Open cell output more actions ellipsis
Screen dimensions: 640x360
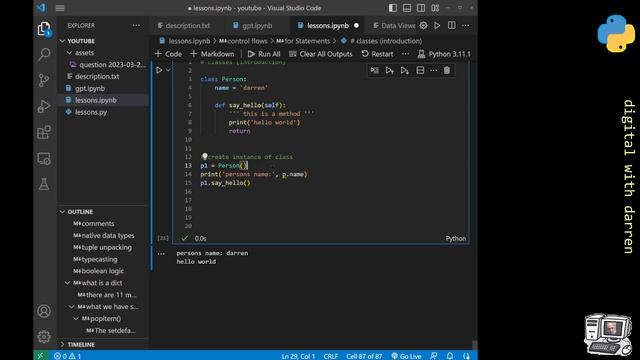coord(161,253)
